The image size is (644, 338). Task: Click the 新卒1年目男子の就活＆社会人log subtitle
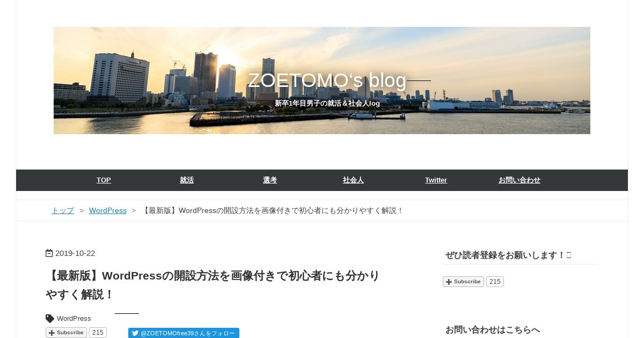click(x=327, y=103)
